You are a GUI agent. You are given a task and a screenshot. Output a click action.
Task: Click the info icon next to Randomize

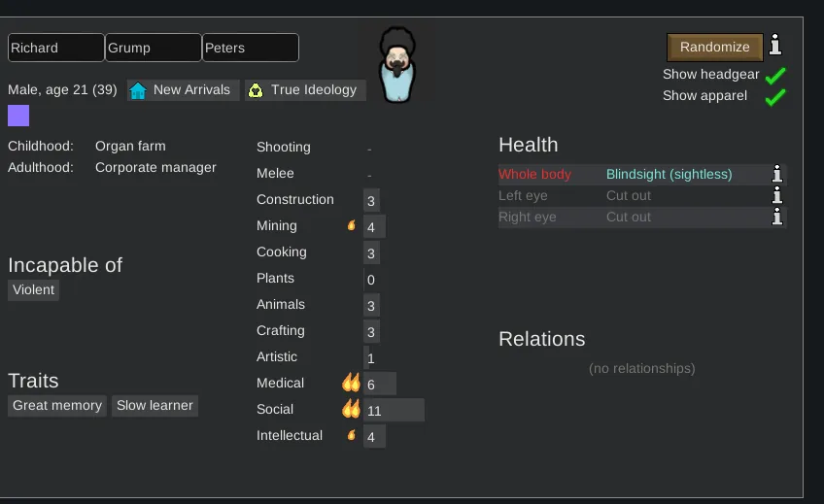click(x=775, y=46)
